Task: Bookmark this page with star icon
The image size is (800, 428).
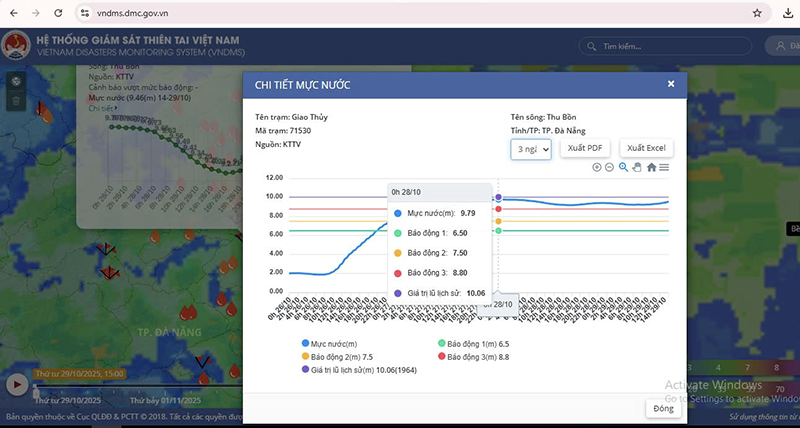Action: coord(757,13)
